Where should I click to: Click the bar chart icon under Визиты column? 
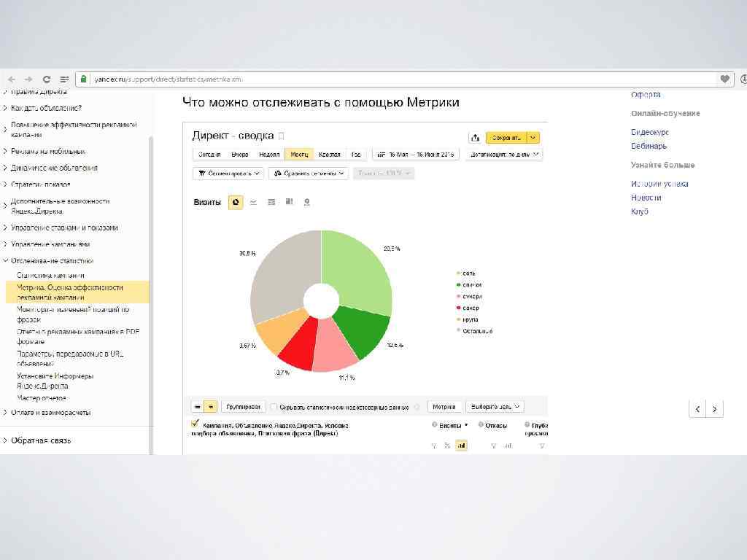click(461, 446)
